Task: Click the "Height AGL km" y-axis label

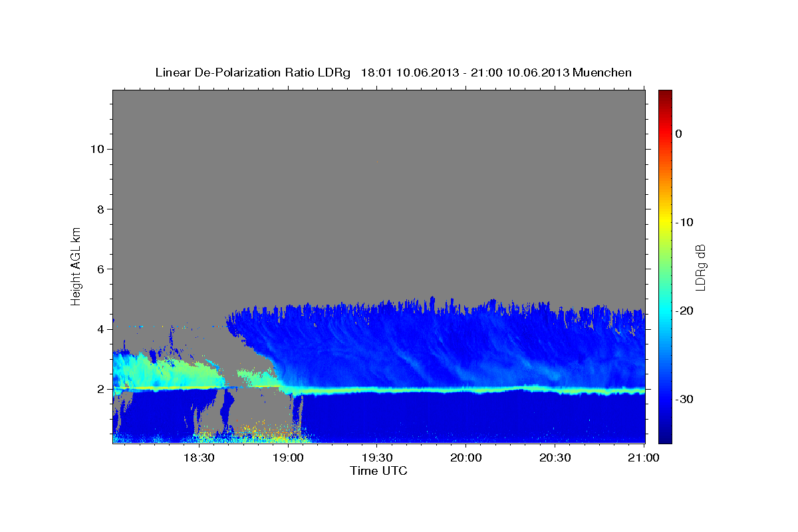Action: coord(76,265)
